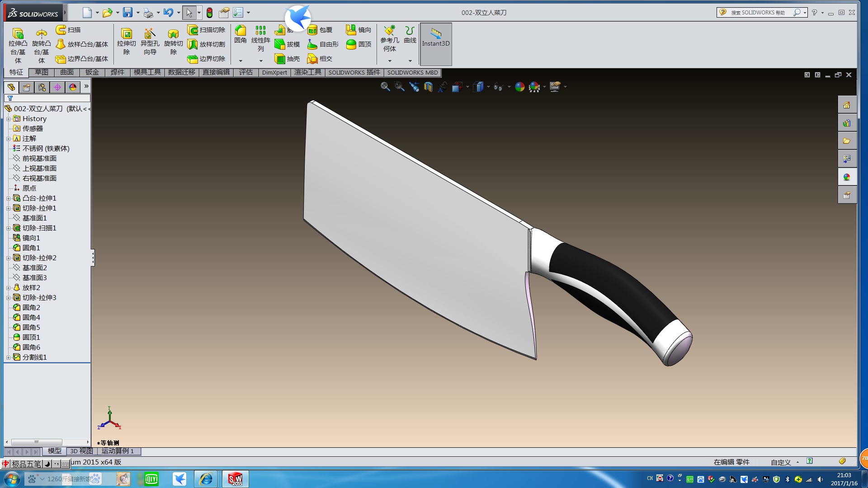Screen dimensions: 868x488
Task: Expand the History folder in tree
Action: pos(8,119)
